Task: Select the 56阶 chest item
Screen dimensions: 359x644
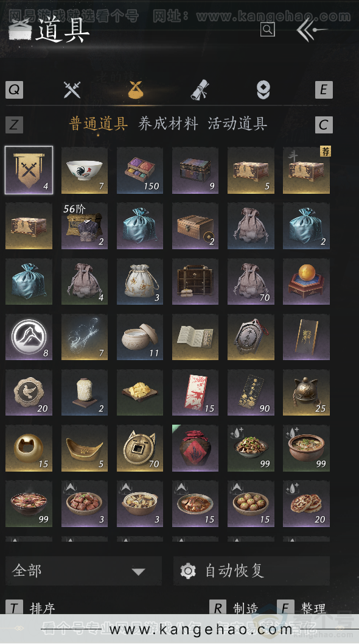Action: pyautogui.click(x=85, y=226)
